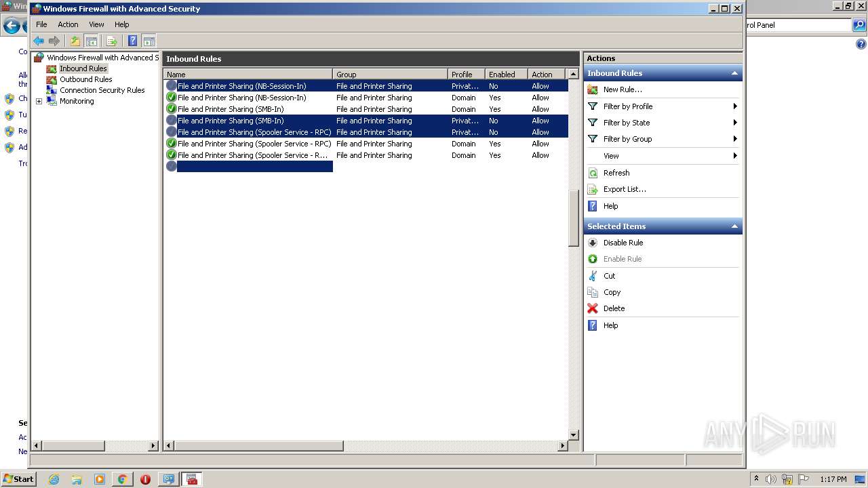Show hidden tray icons arrow
The width and height of the screenshot is (868, 488).
pyautogui.click(x=756, y=479)
